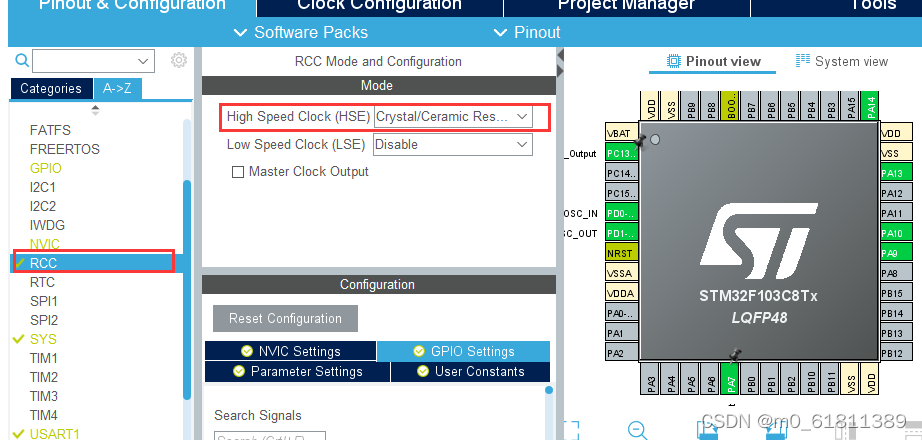Select TIM4 timer entry
Screen dimensions: 922x440
click(44, 415)
